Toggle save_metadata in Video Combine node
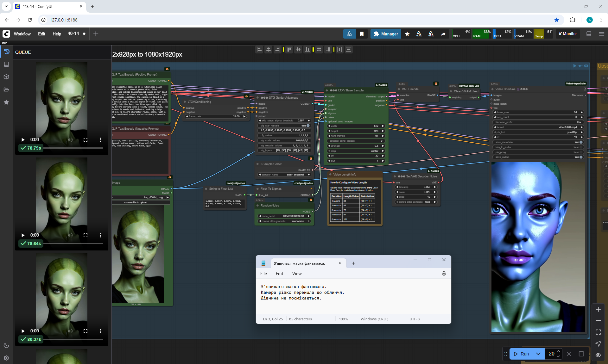Screen dimensions: 608x364 [581, 142]
